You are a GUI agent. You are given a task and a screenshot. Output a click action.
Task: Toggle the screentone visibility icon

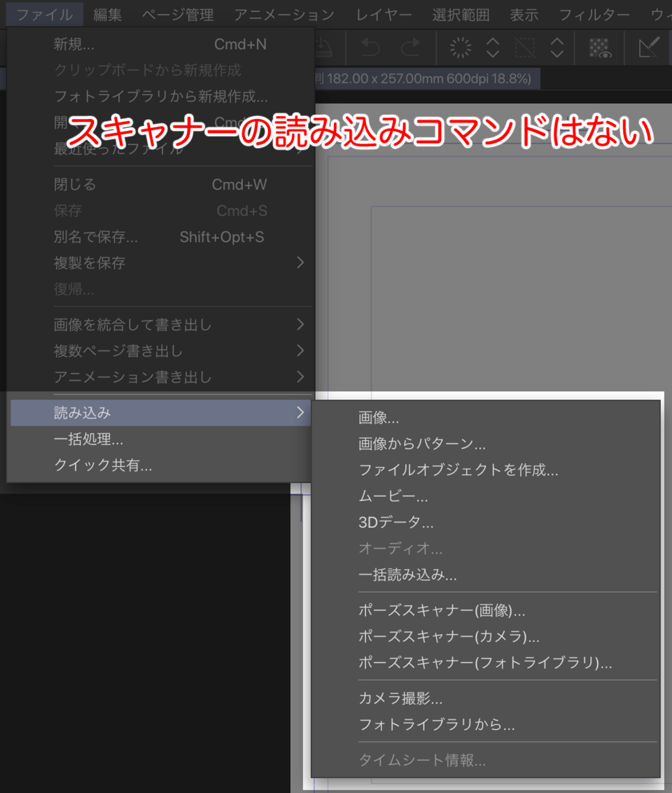pos(598,48)
